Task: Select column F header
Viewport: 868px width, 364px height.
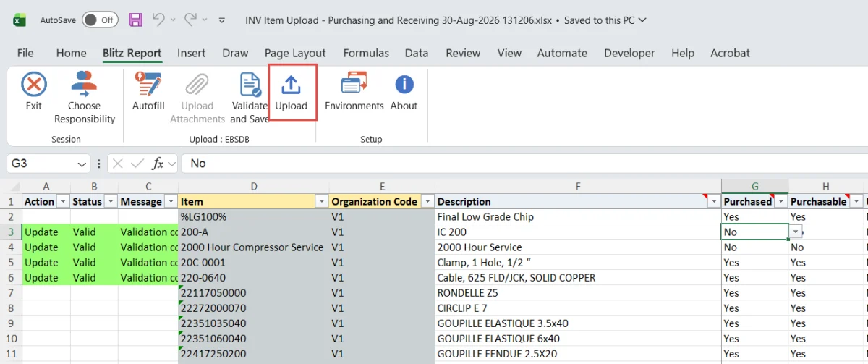Action: pyautogui.click(x=578, y=186)
